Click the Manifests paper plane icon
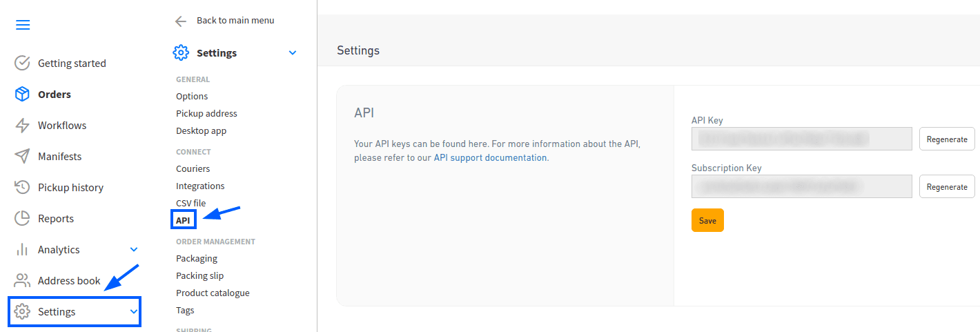Image resolution: width=980 pixels, height=332 pixels. pos(23,157)
